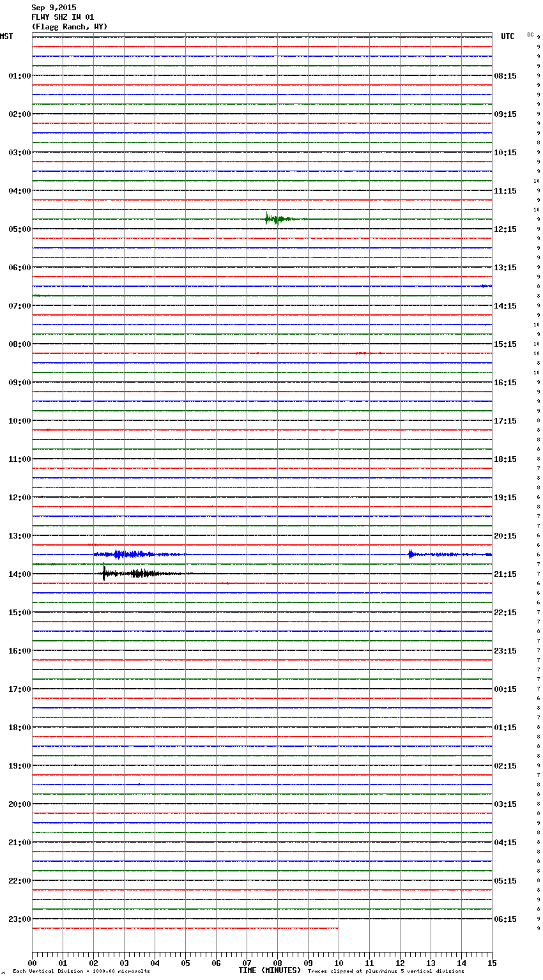This screenshot has width=543, height=980.
Task: Select the 13:00 MST row label
Action: pyautogui.click(x=20, y=536)
